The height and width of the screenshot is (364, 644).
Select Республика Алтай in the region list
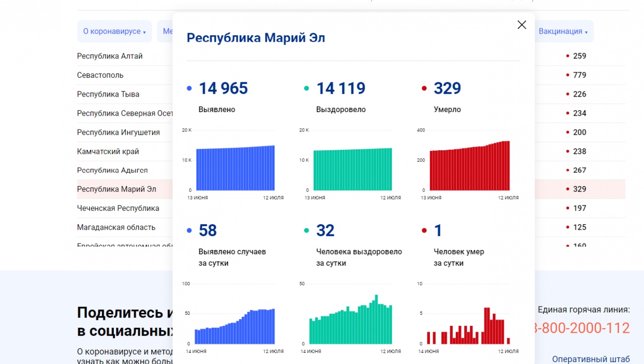(110, 56)
